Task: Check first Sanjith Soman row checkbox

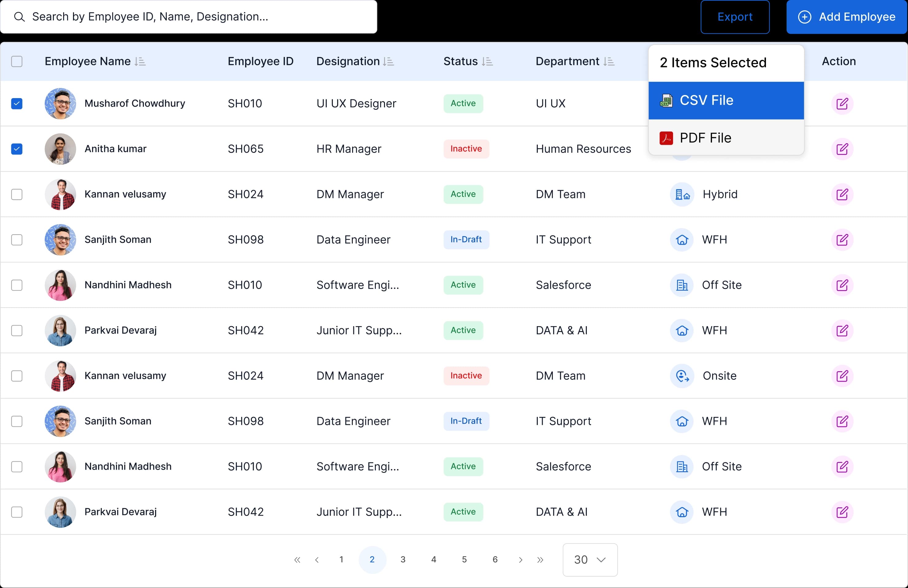Action: coord(17,239)
